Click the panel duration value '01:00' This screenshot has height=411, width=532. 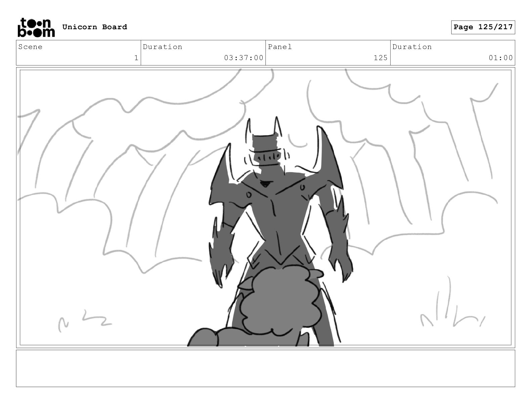[x=501, y=58]
